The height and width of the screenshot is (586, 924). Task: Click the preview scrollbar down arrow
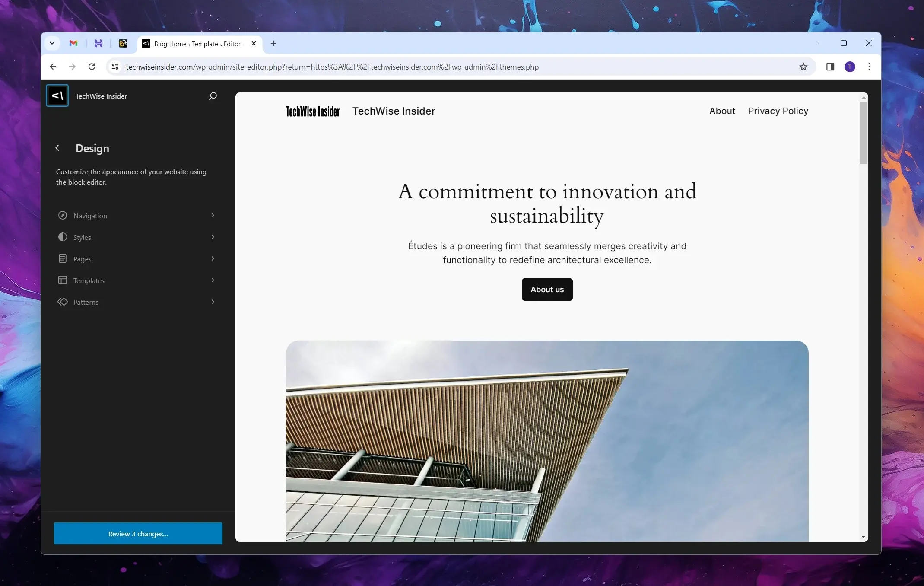[863, 537]
